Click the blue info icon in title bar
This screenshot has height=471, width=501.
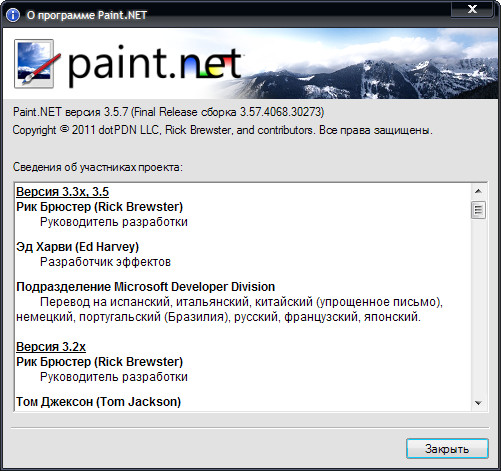click(x=13, y=15)
